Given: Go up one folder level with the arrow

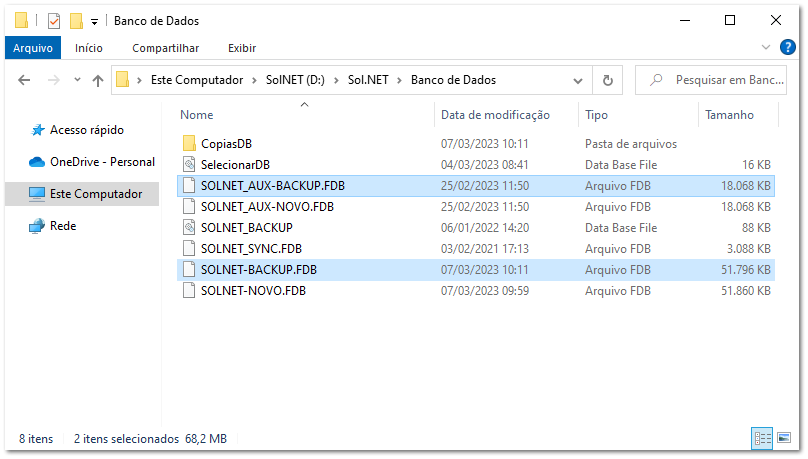Looking at the screenshot, I should [98, 80].
